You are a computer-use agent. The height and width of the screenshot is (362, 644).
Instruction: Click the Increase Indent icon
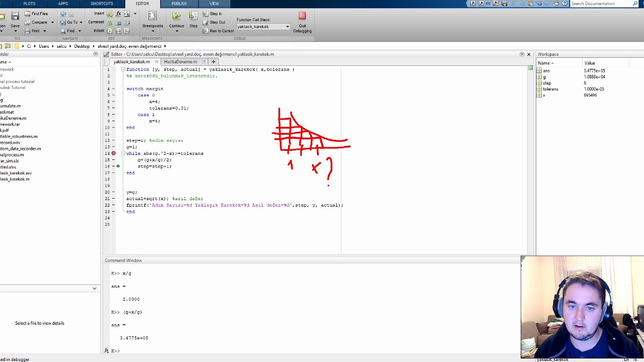pyautogui.click(x=118, y=31)
